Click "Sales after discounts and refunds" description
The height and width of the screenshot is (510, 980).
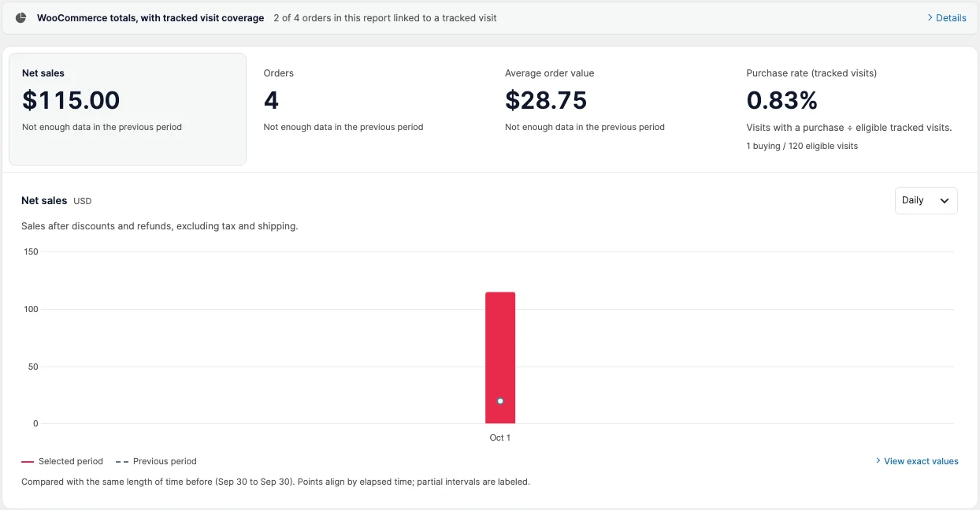click(x=160, y=226)
